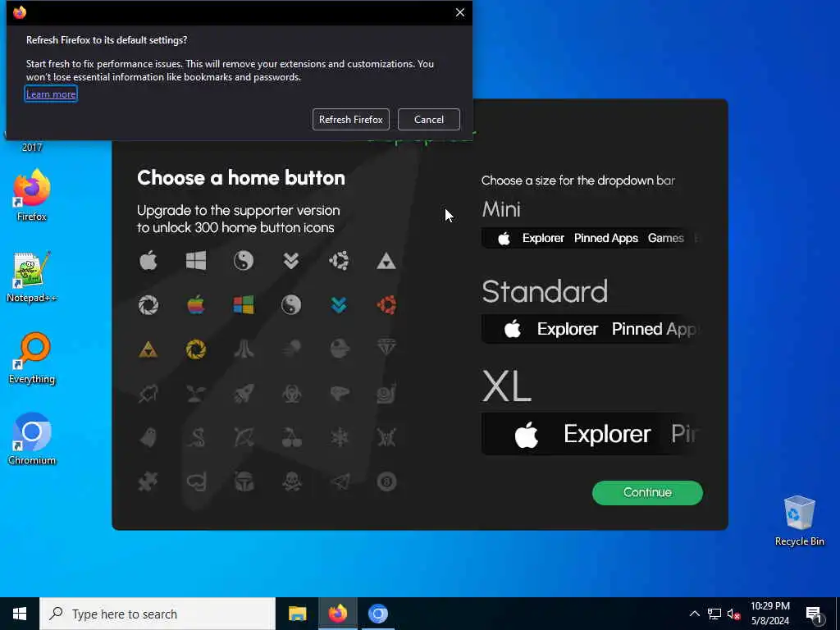Select the white Aperture shutter home button
The width and height of the screenshot is (840, 630).
pos(148,305)
